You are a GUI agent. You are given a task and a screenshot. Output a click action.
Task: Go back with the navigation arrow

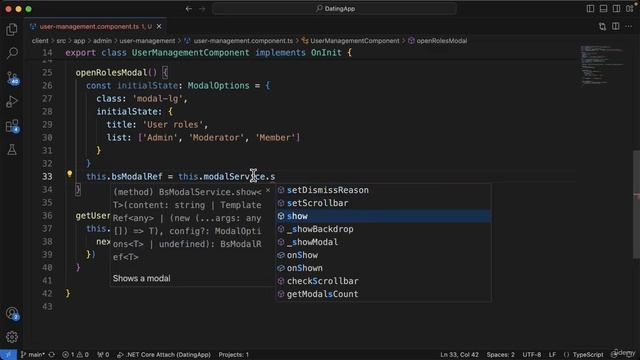pyautogui.click(x=189, y=9)
